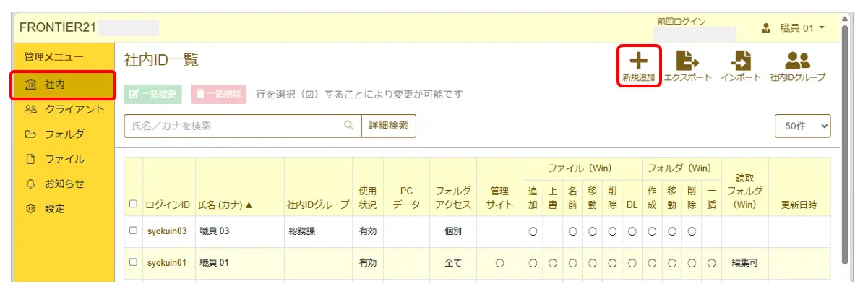
Task: Open the 50件 page size dropdown
Action: coord(802,126)
